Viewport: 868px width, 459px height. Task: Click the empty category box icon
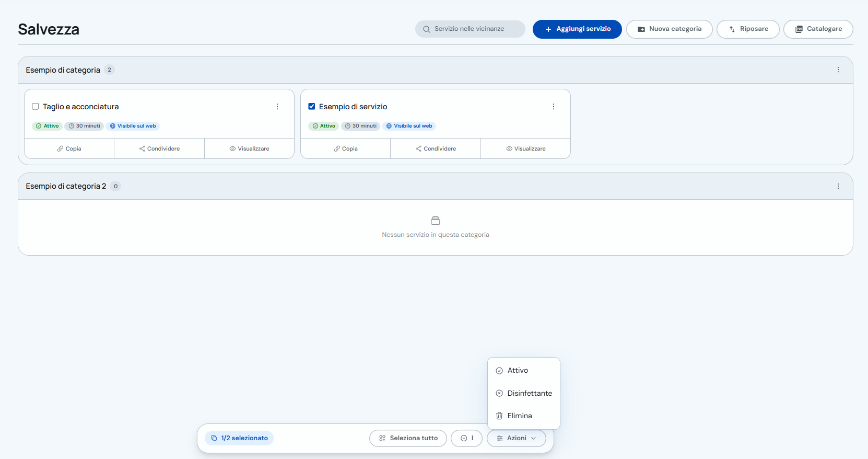click(436, 221)
